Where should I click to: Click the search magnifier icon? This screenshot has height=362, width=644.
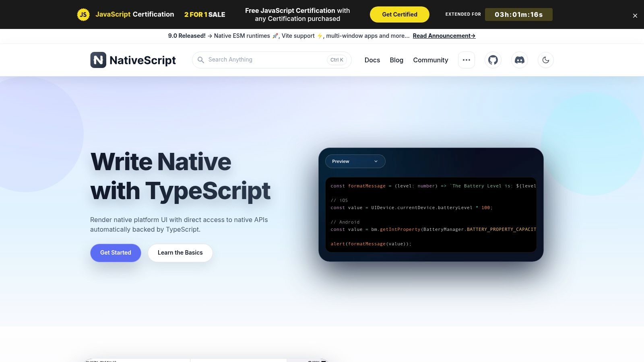pos(200,60)
